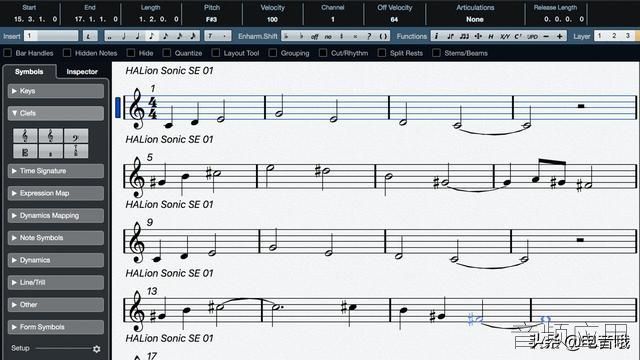
Task: Select the alto C clef symbol
Action: point(25,151)
